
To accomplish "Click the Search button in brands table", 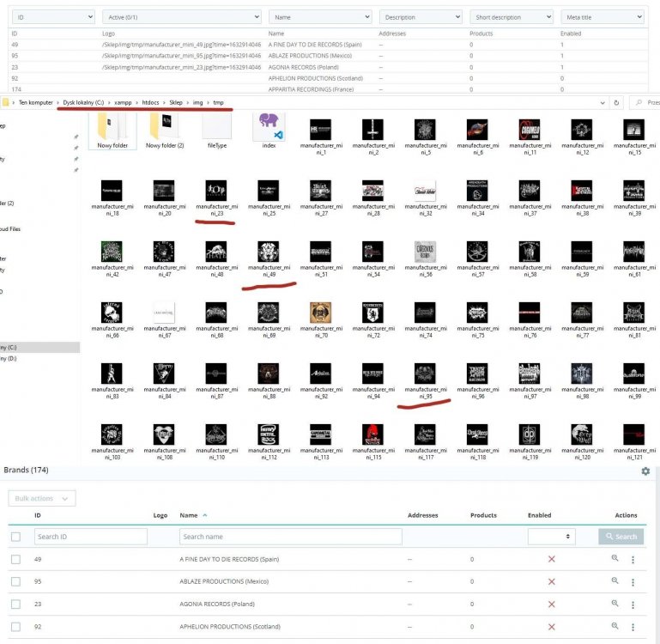I will 621,536.
